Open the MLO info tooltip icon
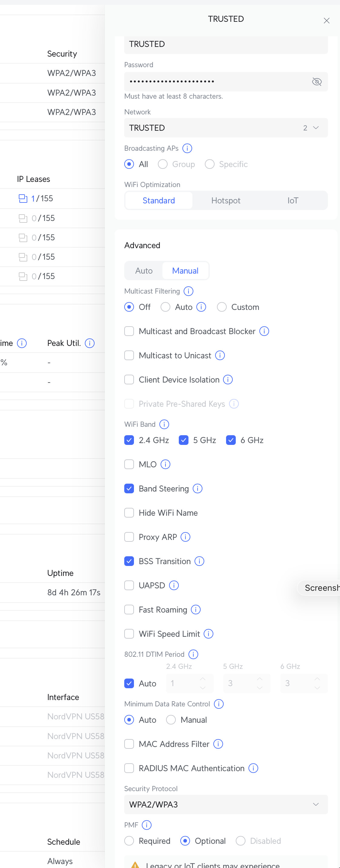The image size is (340, 868). [165, 464]
